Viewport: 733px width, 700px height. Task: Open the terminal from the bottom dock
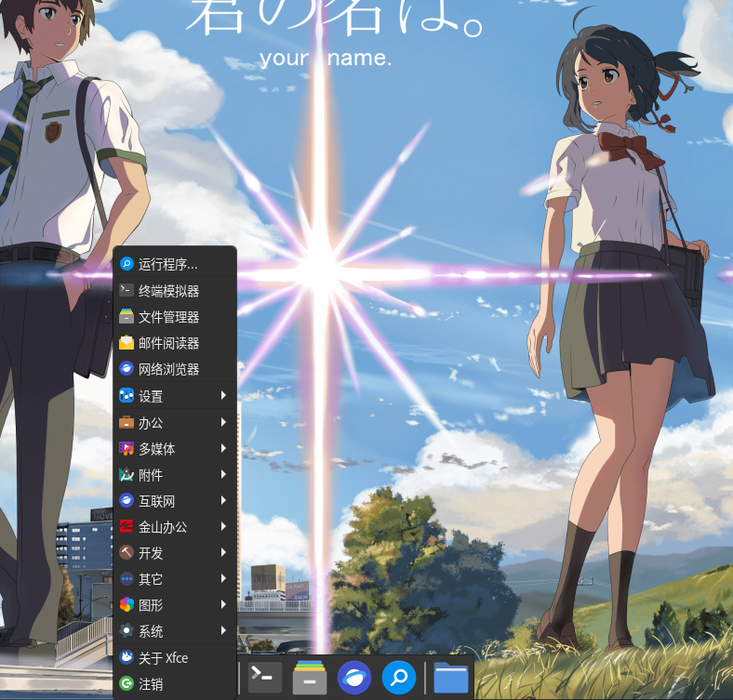tap(264, 677)
